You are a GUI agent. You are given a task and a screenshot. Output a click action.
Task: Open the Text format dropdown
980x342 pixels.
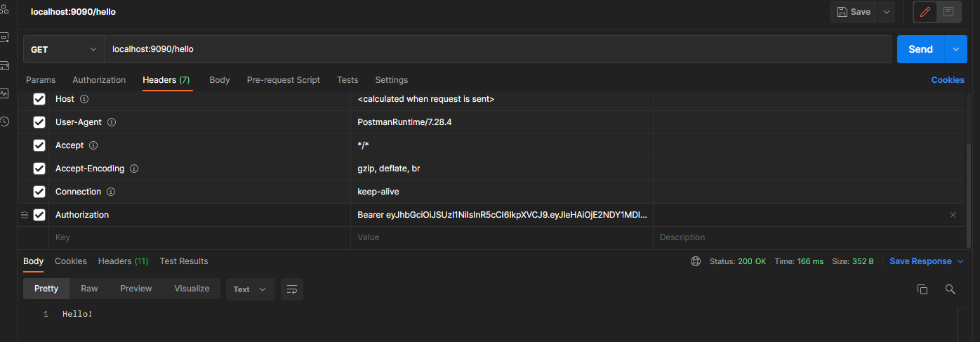[x=250, y=289]
